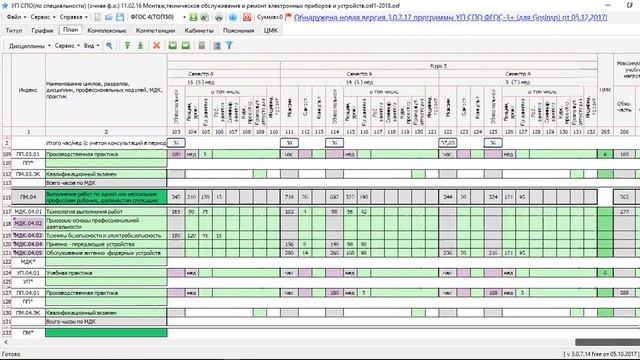Click the ПМ* empty green name cell
This screenshot has width=640, height=360.
pos(106,333)
